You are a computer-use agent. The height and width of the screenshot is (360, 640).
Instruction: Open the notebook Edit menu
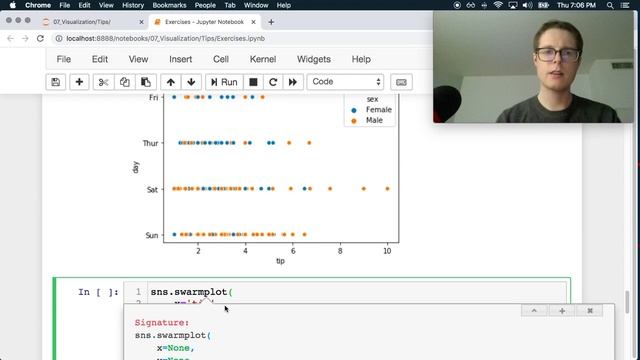point(100,59)
